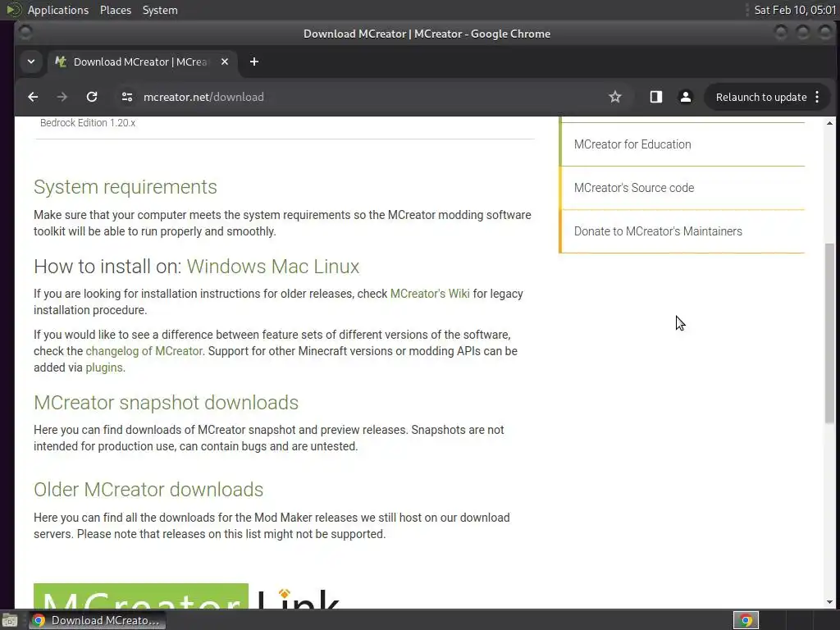The height and width of the screenshot is (630, 840).
Task: Click the Bedrock Edition 1.20.x text
Action: coord(88,123)
